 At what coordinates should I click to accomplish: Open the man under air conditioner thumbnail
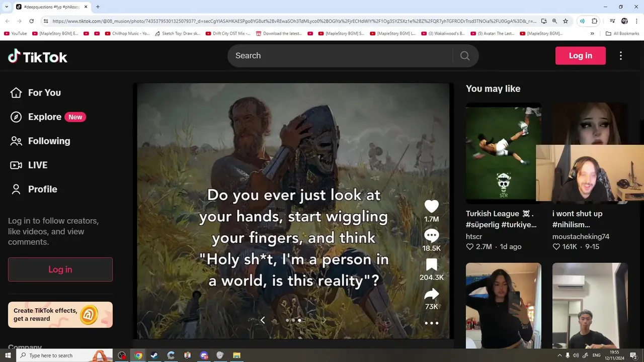click(x=590, y=306)
